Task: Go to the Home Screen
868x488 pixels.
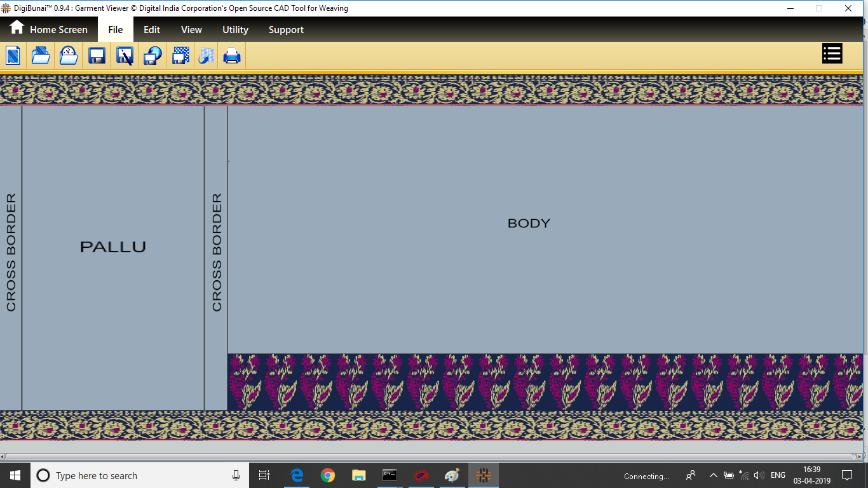Action: [x=49, y=30]
